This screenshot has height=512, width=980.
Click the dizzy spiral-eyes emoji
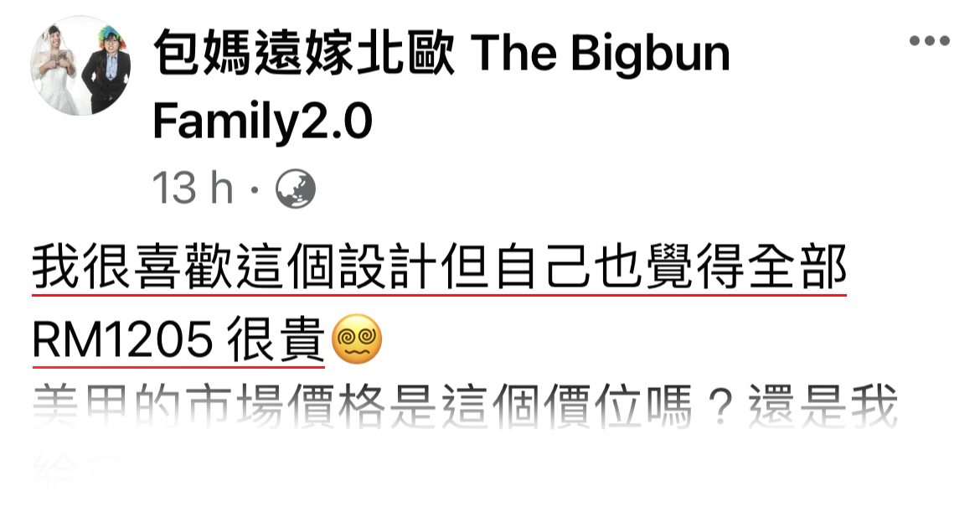(x=357, y=339)
